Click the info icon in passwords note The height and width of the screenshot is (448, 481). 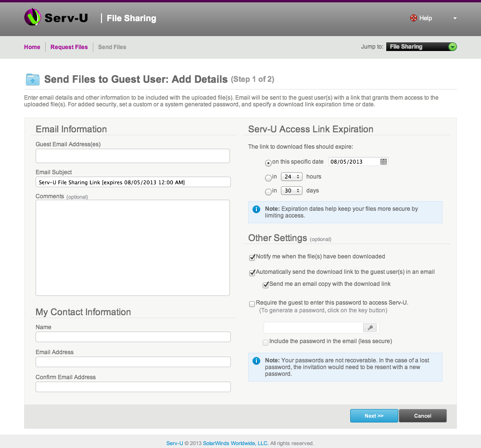[x=256, y=360]
